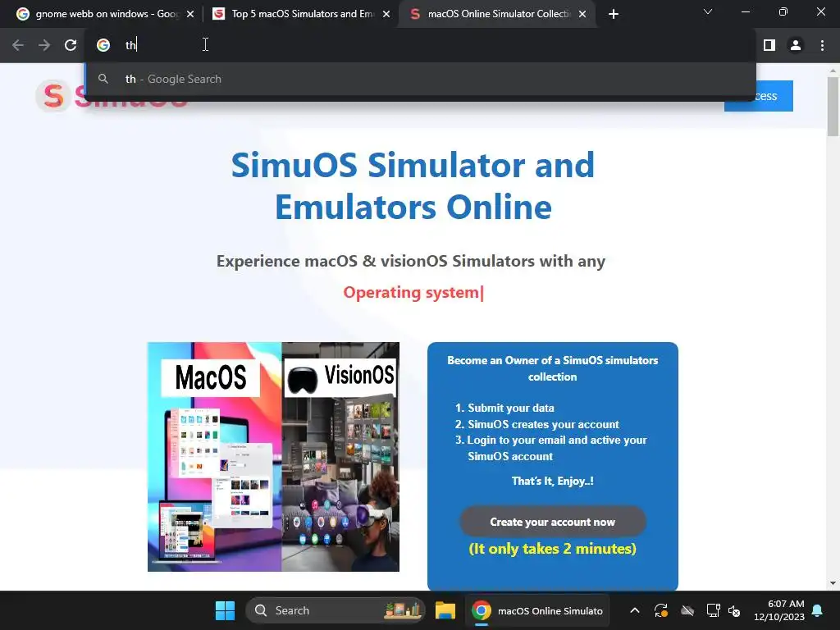The height and width of the screenshot is (630, 840).
Task: Click the search magnifier in the suggestion row
Action: (x=103, y=79)
